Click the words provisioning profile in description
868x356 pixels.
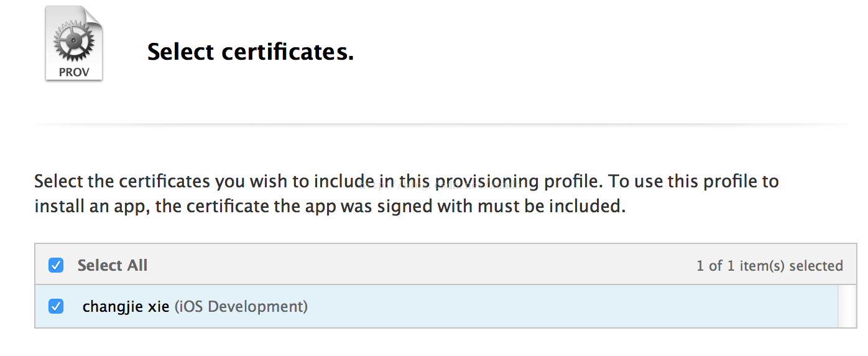[x=518, y=182]
